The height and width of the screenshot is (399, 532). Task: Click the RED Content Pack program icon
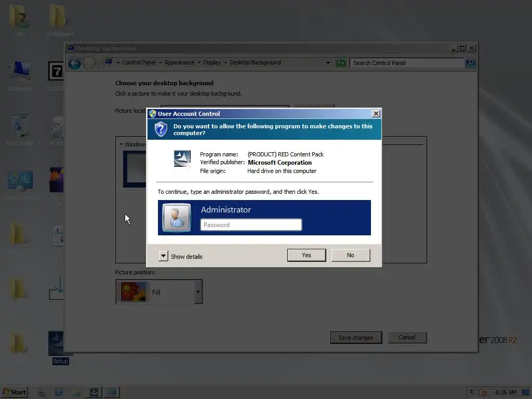coord(182,158)
